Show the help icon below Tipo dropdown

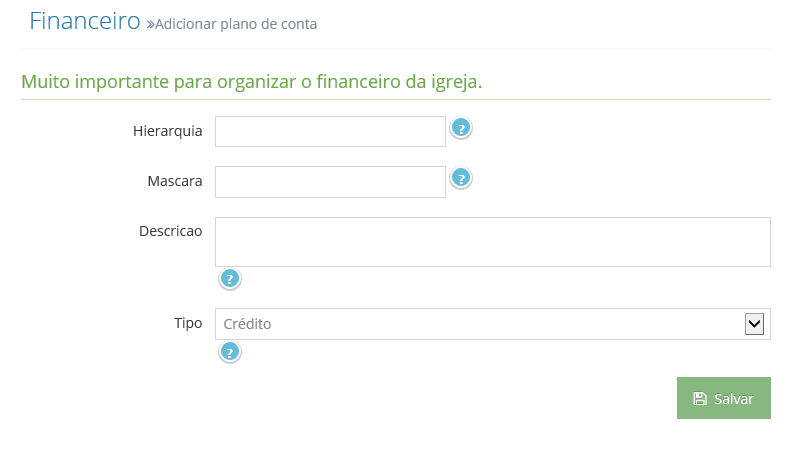(230, 352)
